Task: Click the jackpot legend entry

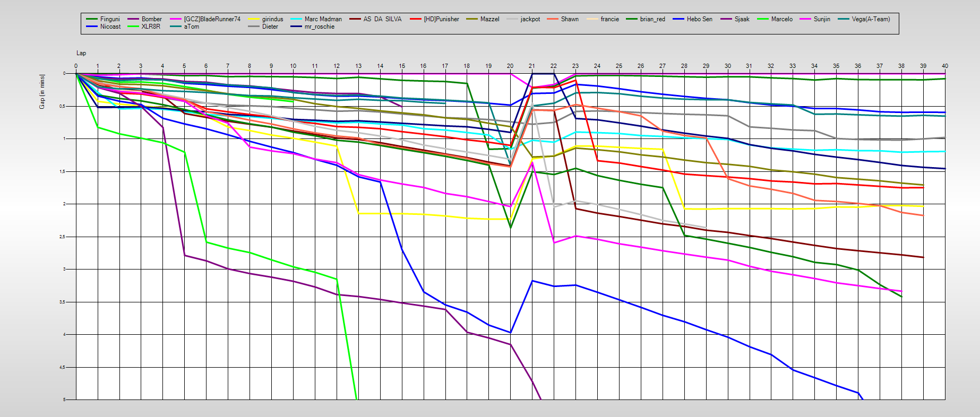Action: tap(530, 19)
